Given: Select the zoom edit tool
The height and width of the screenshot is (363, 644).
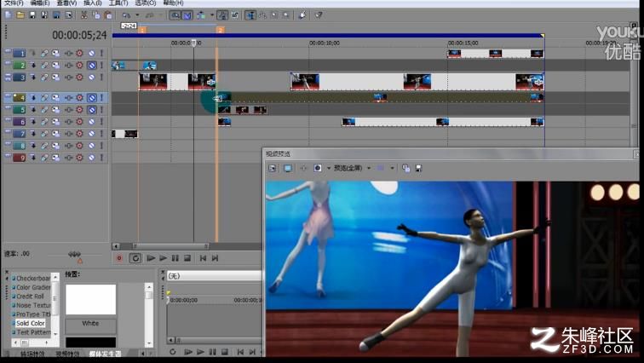Looking at the screenshot, I should point(286,15).
